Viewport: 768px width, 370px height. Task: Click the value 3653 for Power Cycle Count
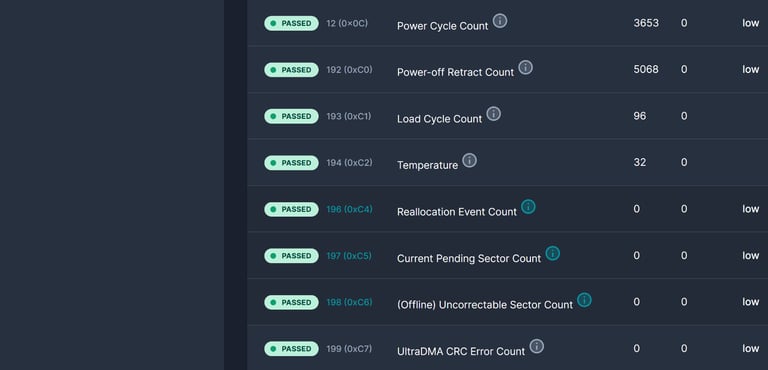(646, 24)
